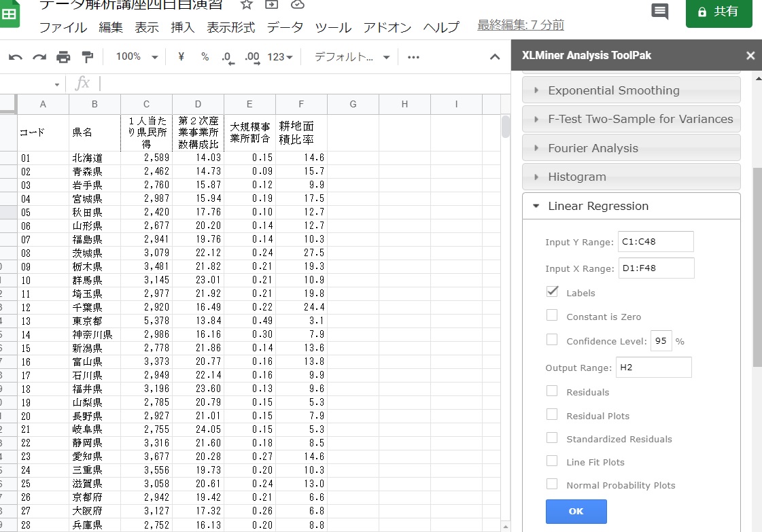
Task: Click the Input X Range field
Action: (656, 268)
